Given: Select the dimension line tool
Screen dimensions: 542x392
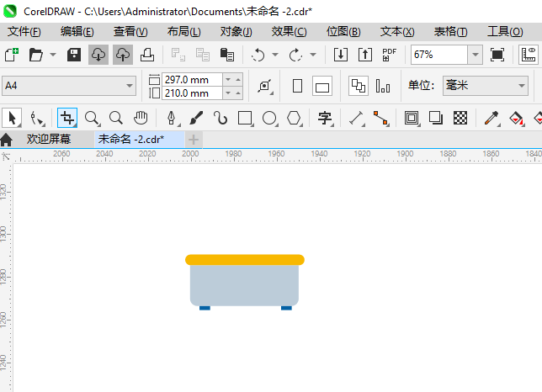Looking at the screenshot, I should pos(356,118).
